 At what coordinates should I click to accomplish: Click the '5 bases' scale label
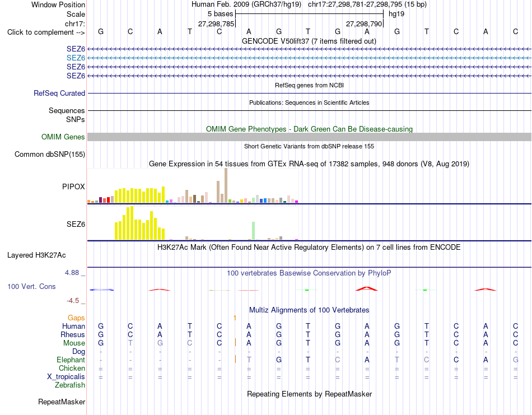pyautogui.click(x=221, y=14)
